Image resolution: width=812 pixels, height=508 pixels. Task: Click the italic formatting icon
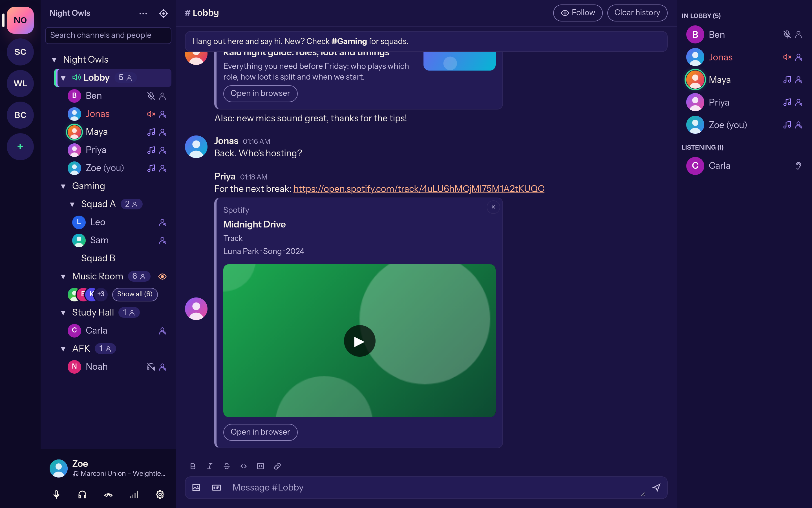pyautogui.click(x=210, y=466)
